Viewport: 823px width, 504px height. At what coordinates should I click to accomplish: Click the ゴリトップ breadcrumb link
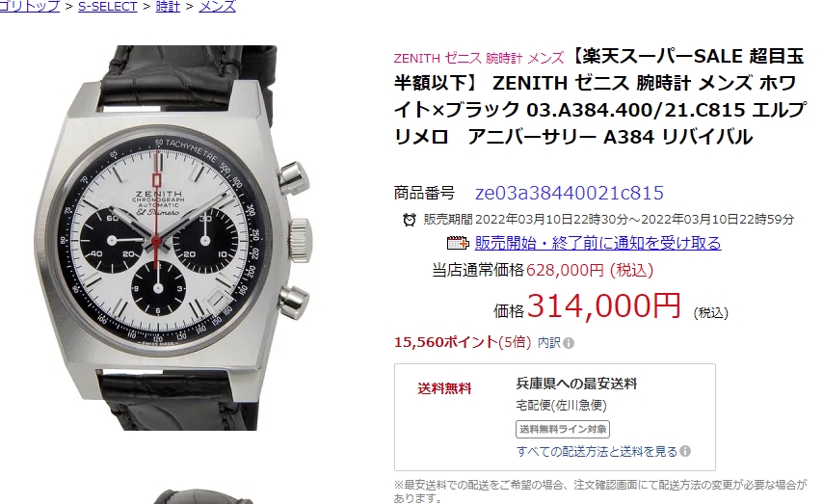pyautogui.click(x=30, y=7)
